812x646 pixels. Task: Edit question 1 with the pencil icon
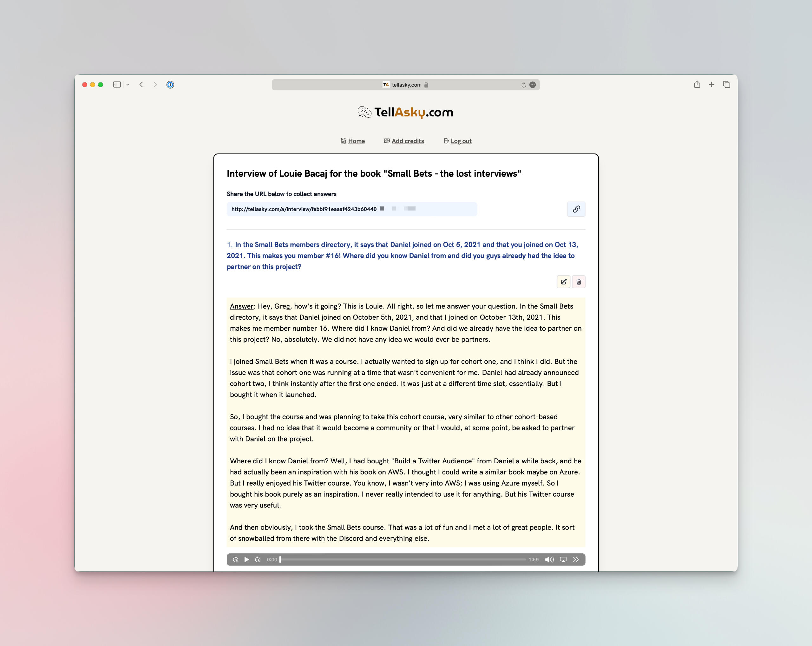point(563,282)
